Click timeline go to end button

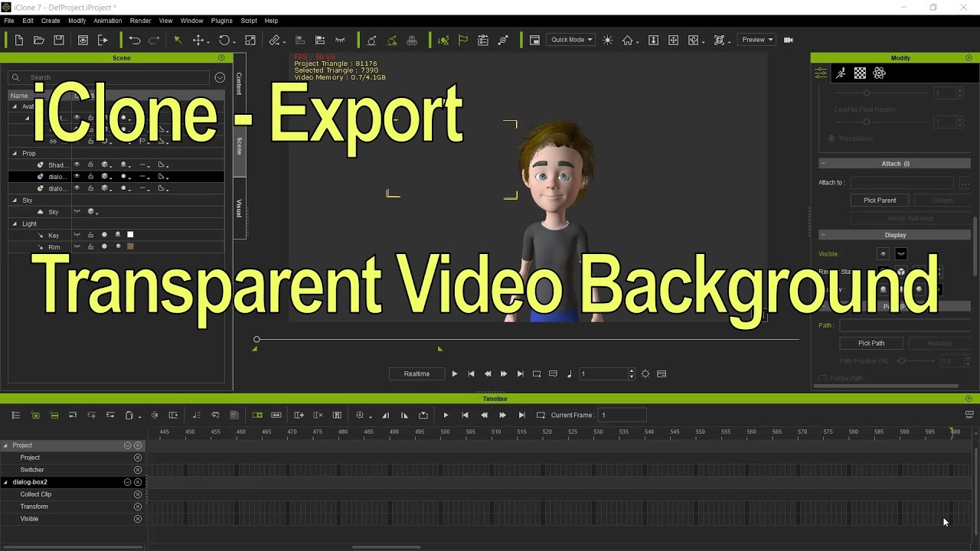[x=521, y=415]
